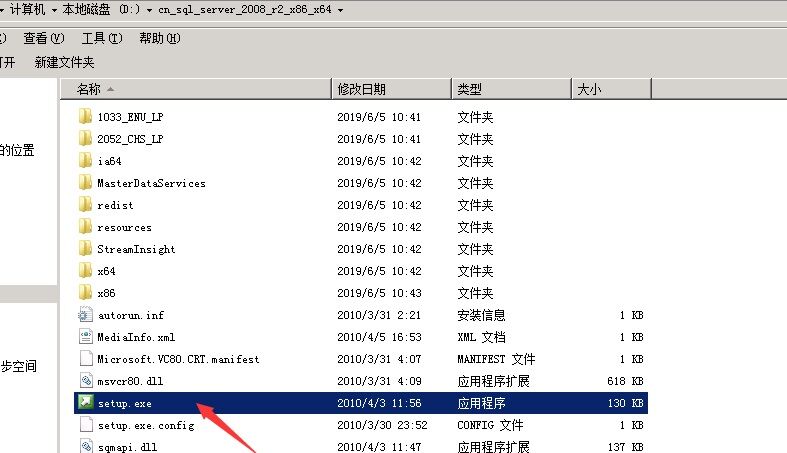Open the 查看(V) menu

(43, 38)
